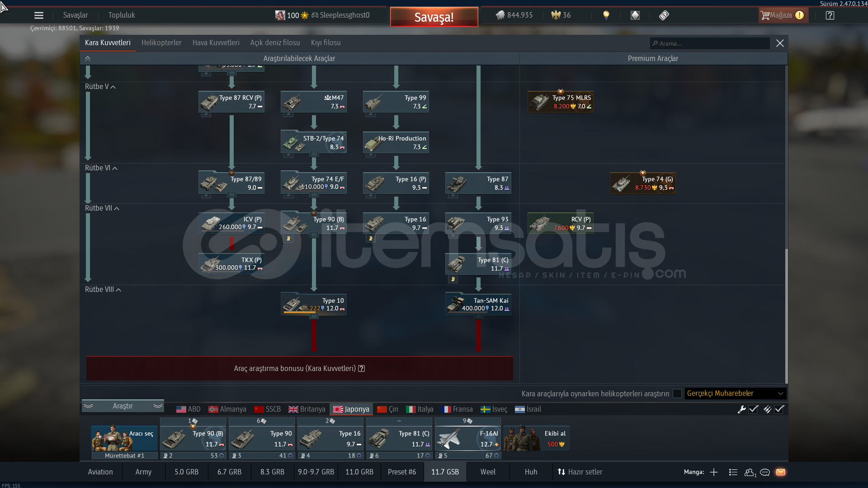Select Tan-SAM Kai vehicle in tree
Viewport: 868px width, 488px height.
478,304
